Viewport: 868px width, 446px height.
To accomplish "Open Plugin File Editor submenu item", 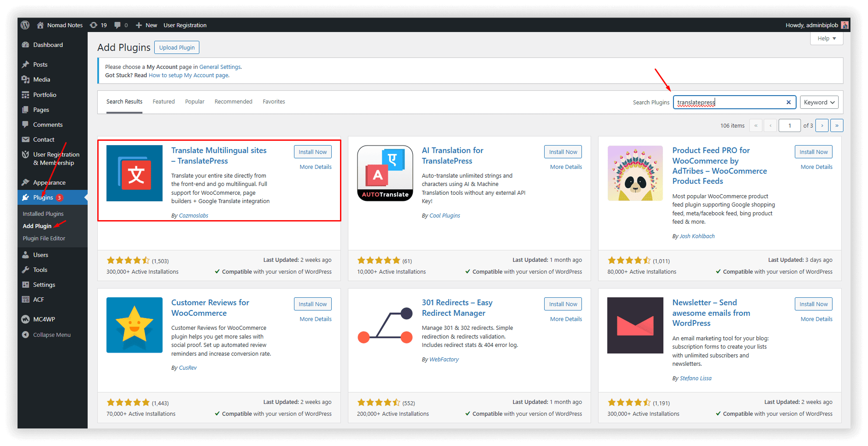I will [x=44, y=238].
